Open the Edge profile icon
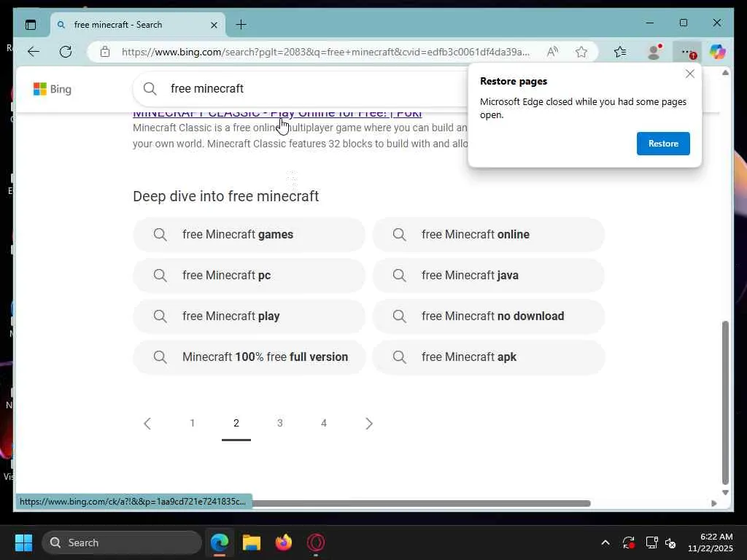The width and height of the screenshot is (747, 560). click(x=654, y=52)
